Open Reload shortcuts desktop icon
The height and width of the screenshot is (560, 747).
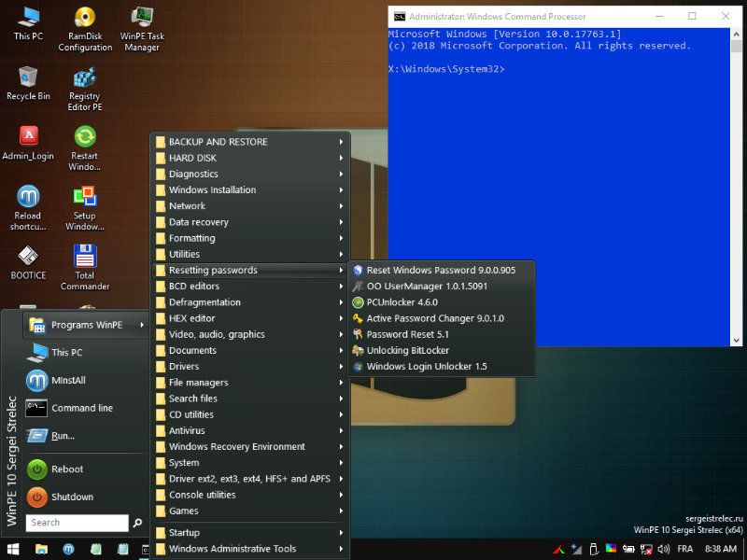[28, 208]
